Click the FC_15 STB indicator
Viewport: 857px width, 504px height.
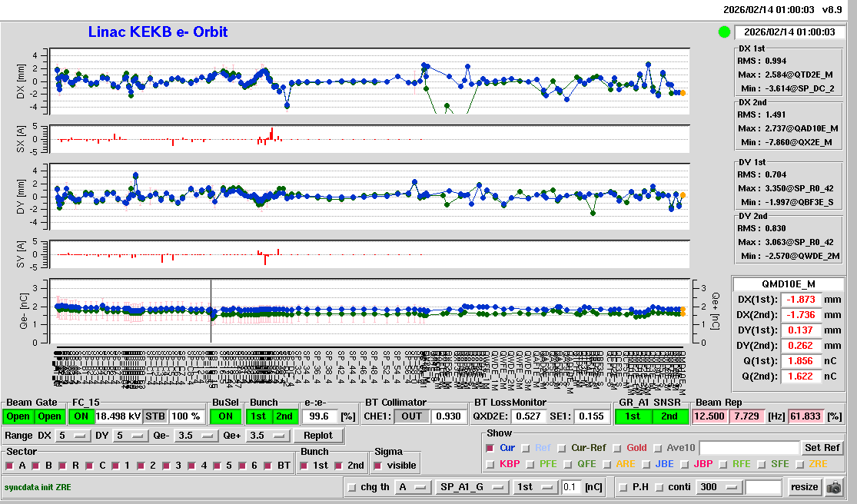point(155,416)
